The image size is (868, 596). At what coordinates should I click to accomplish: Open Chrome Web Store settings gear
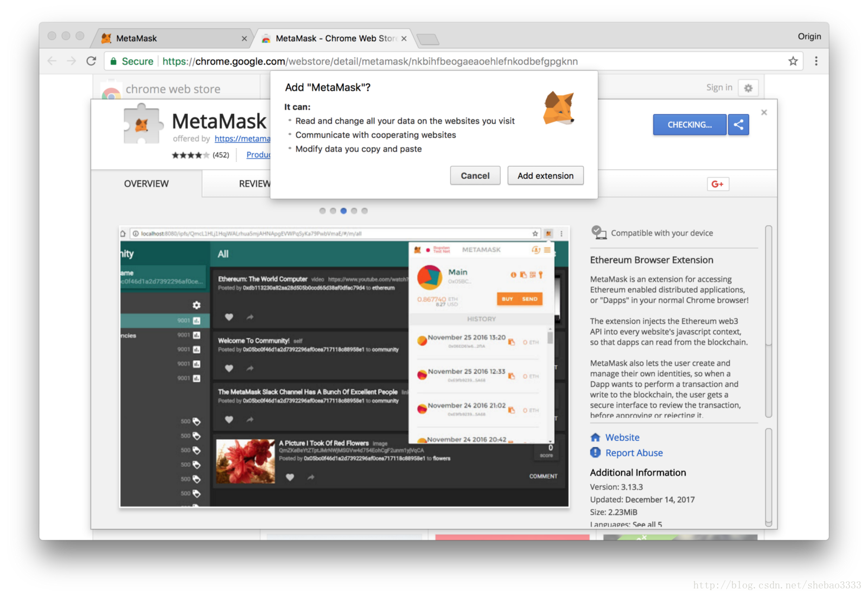[748, 88]
